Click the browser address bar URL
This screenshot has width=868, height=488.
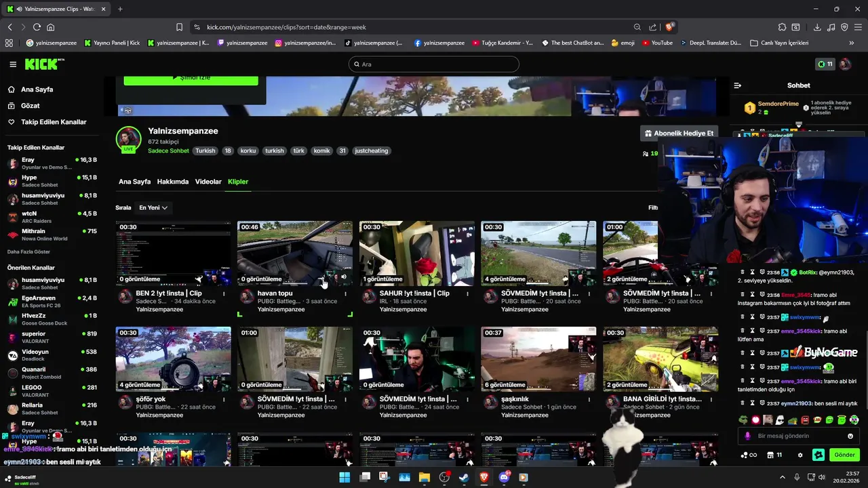point(286,27)
